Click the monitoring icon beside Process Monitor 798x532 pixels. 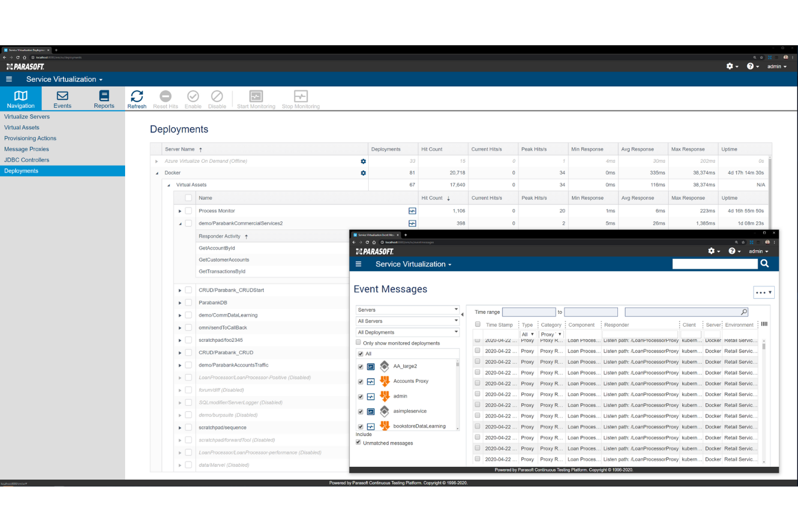click(412, 211)
